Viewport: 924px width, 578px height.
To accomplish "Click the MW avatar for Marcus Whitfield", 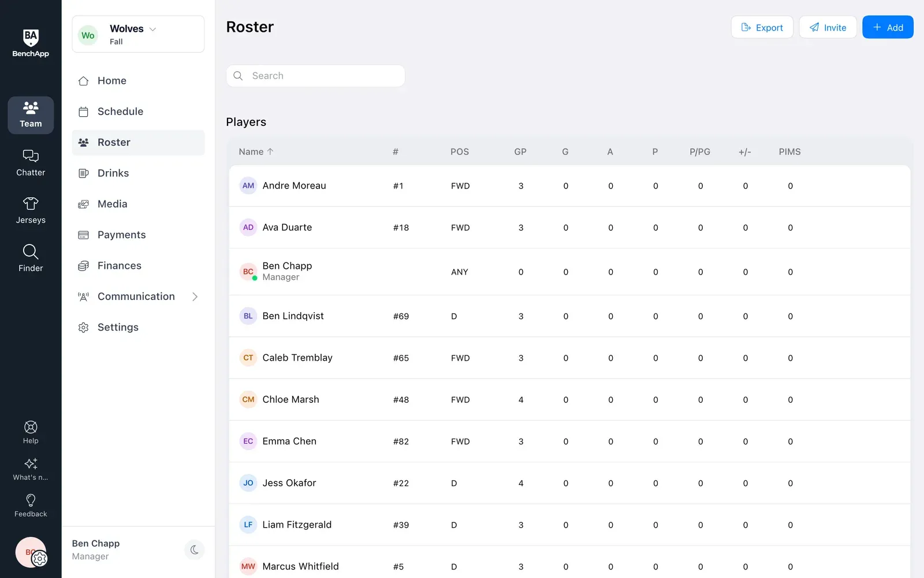I will pyautogui.click(x=248, y=566).
